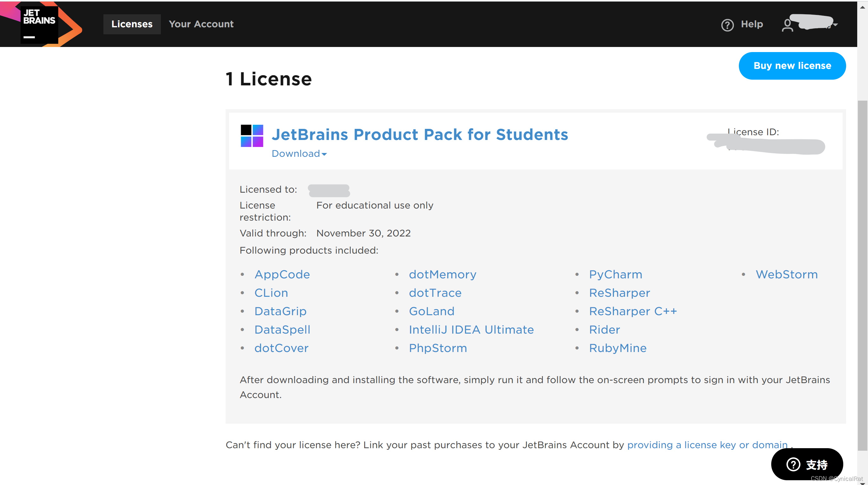Switch to Your Account tab
868x485 pixels.
(201, 24)
